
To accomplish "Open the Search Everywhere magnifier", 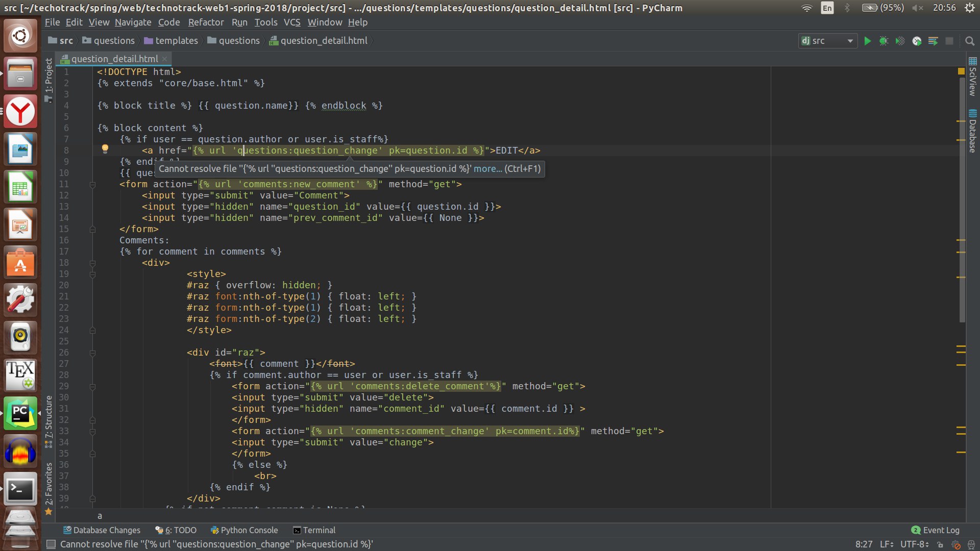I will click(970, 41).
